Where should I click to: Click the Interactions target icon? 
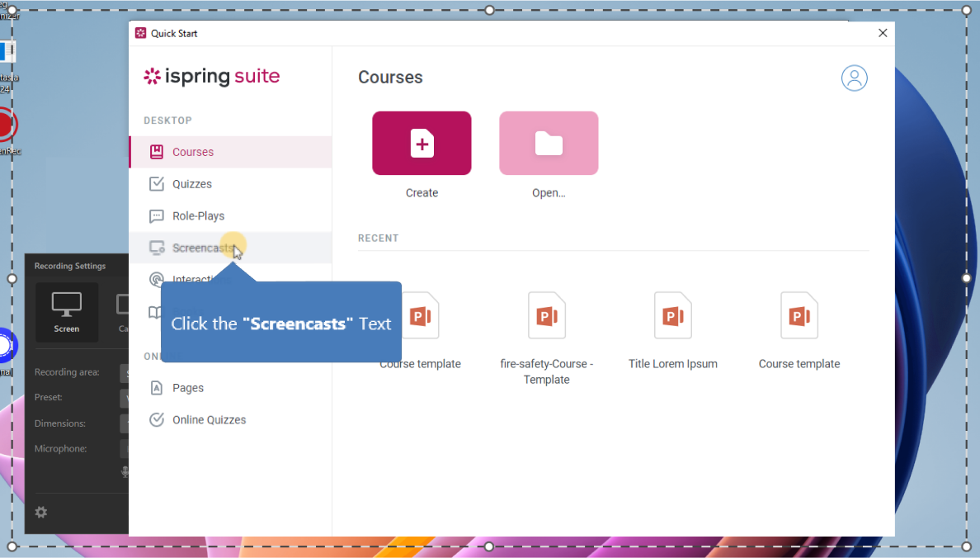[x=156, y=279]
